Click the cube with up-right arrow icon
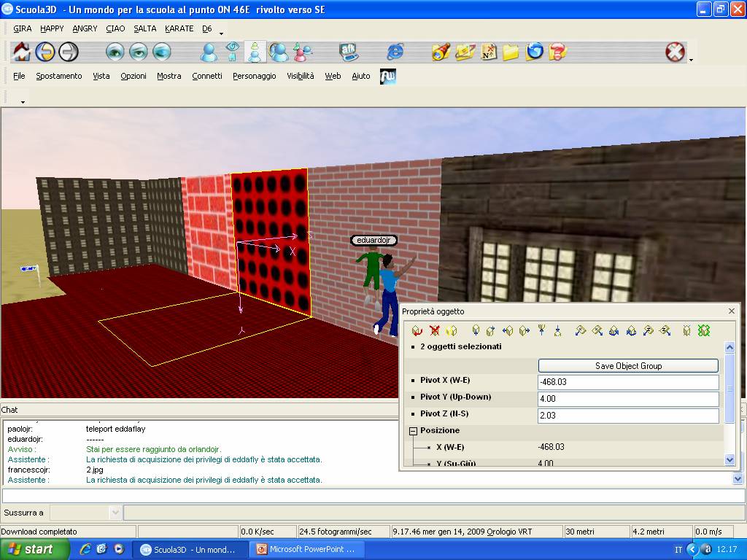 (x=491, y=330)
